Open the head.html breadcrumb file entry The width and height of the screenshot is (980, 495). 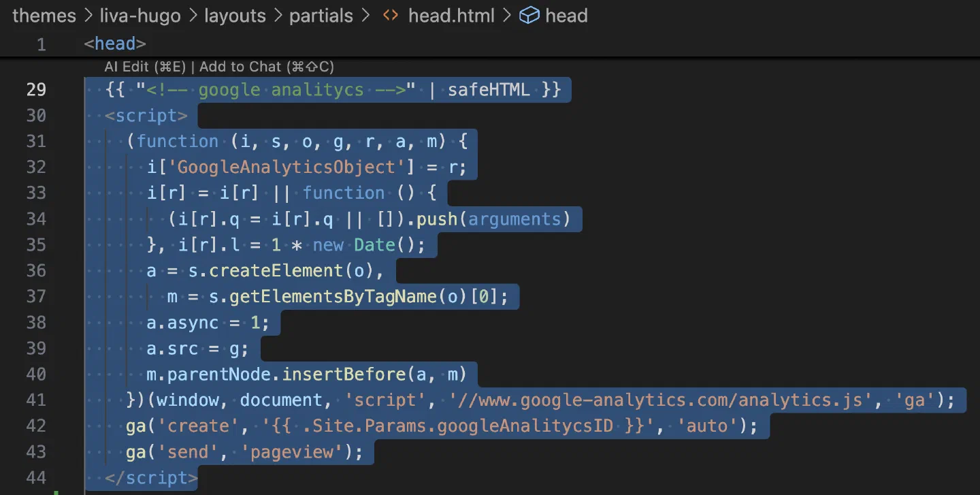click(x=451, y=16)
